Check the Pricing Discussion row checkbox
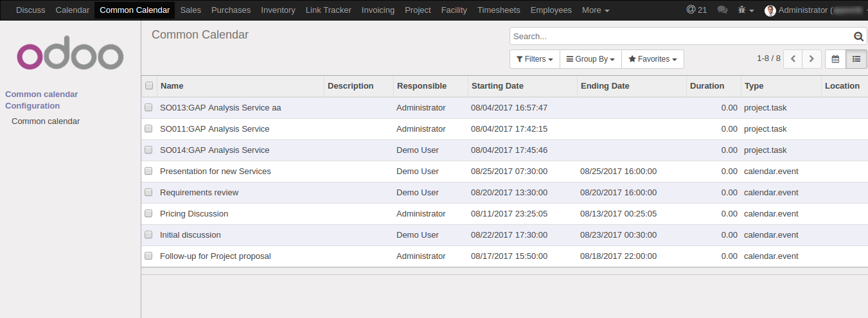The image size is (868, 318). [148, 213]
